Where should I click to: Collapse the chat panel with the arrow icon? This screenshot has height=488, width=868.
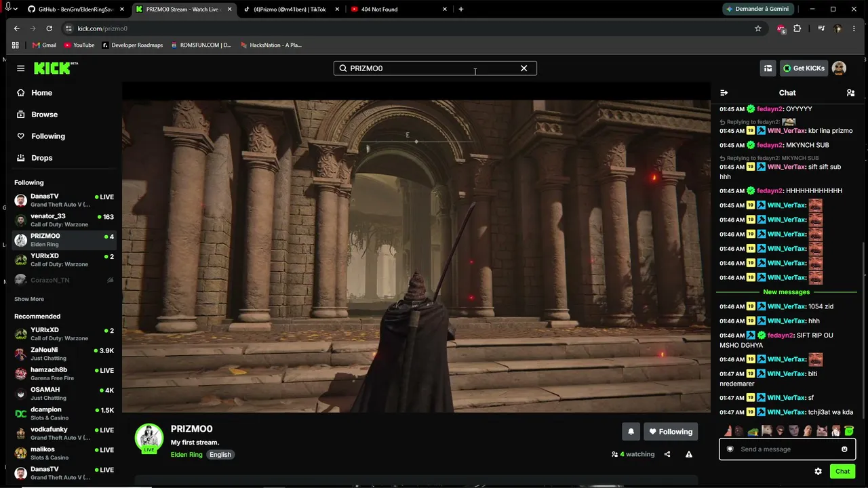click(724, 93)
